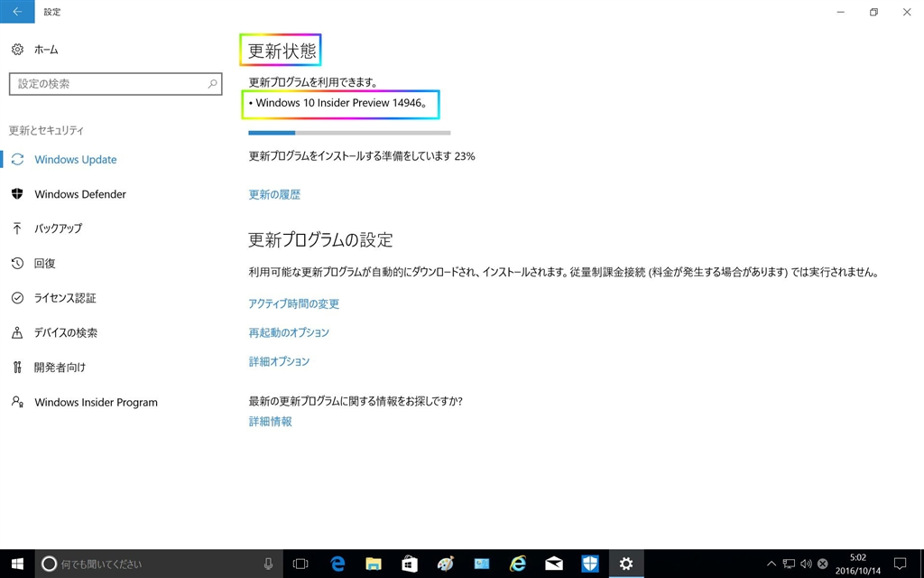
Task: Open 詳細オプション link
Action: pos(279,361)
